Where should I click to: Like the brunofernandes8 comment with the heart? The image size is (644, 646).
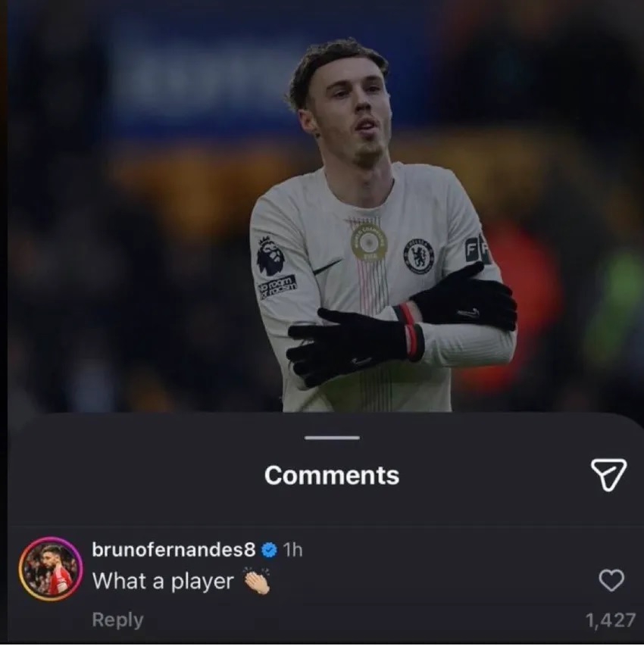[x=611, y=581]
